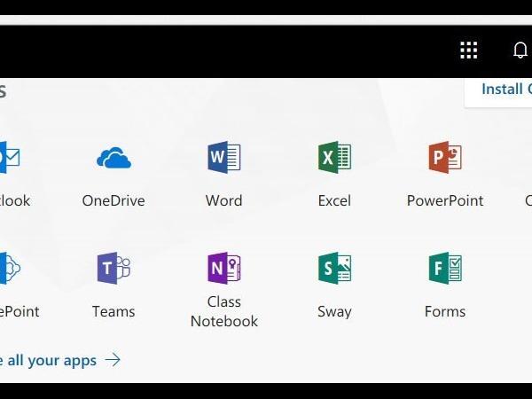The width and height of the screenshot is (532, 399).
Task: Click the Excel text label
Action: click(x=334, y=200)
